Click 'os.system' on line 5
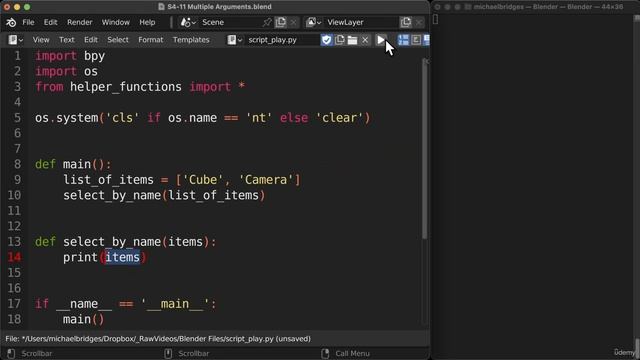The width and height of the screenshot is (640, 360). tap(67, 118)
